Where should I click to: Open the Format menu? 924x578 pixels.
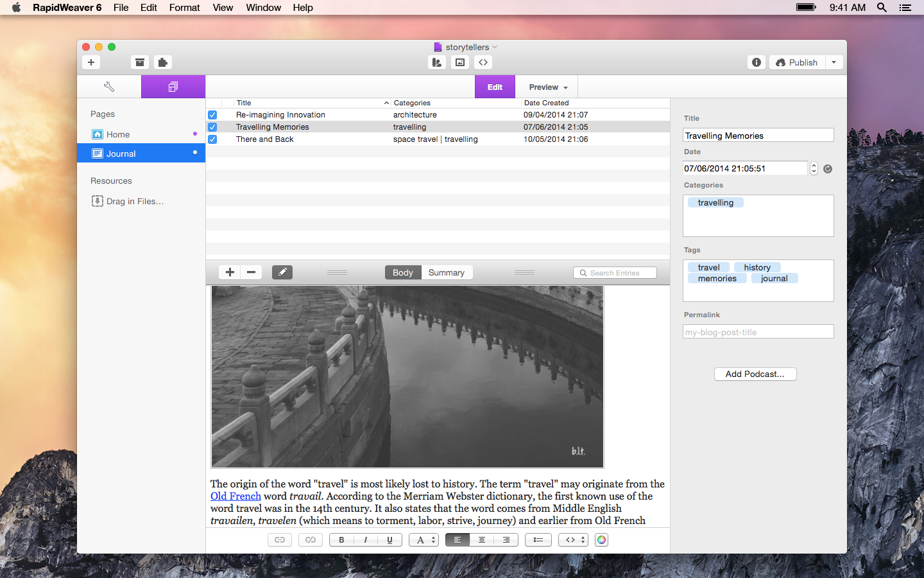(x=184, y=8)
